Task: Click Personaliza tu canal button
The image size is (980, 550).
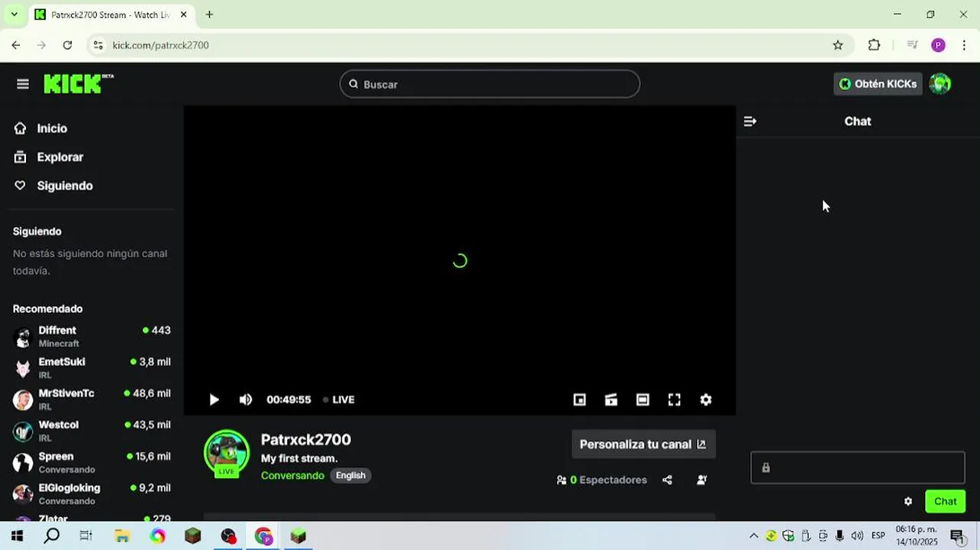Action: [643, 444]
